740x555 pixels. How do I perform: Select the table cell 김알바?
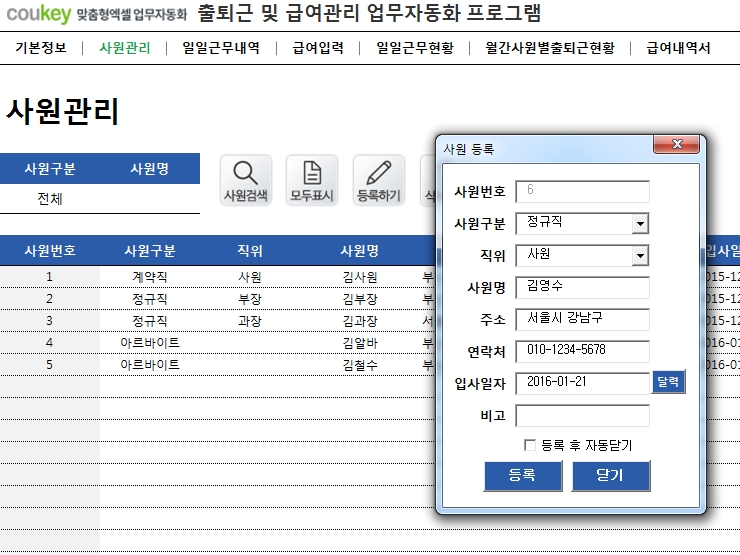tap(360, 343)
